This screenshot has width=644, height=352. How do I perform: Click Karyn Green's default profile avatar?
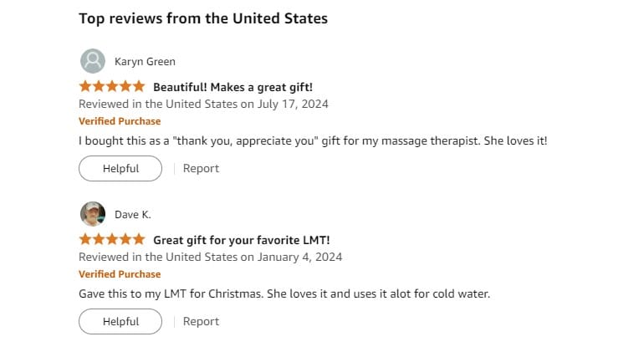coord(93,61)
